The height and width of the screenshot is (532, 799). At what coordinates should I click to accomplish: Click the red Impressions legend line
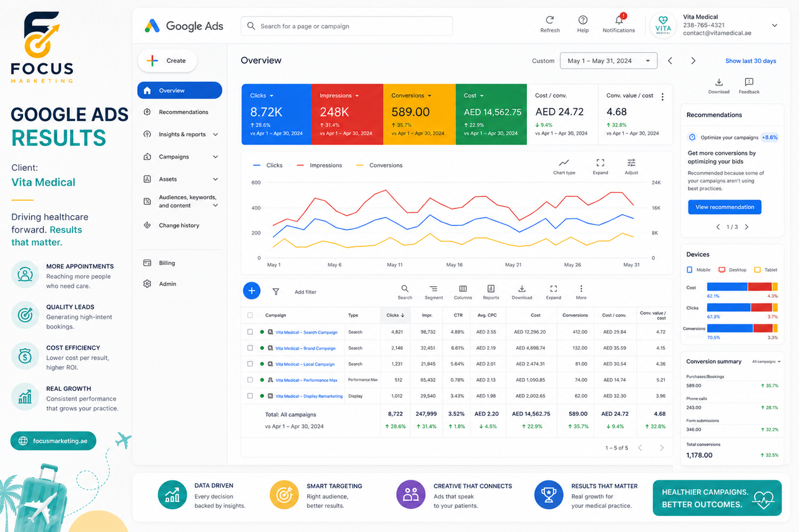click(x=301, y=165)
